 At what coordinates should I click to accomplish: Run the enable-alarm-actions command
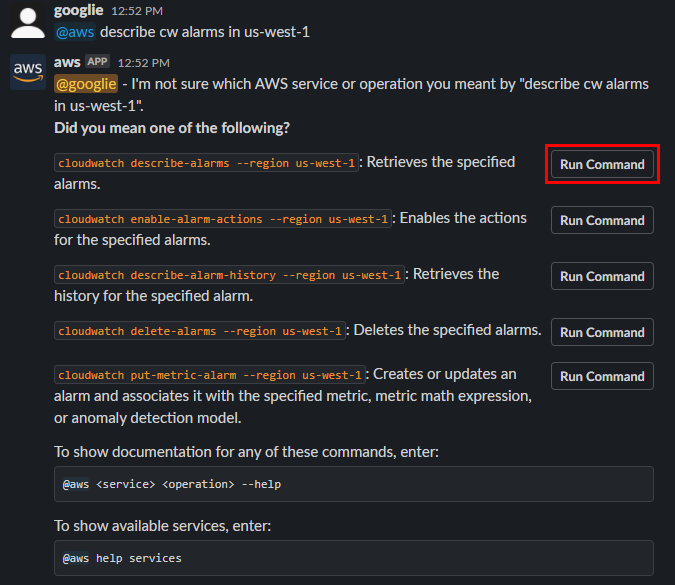tap(602, 220)
